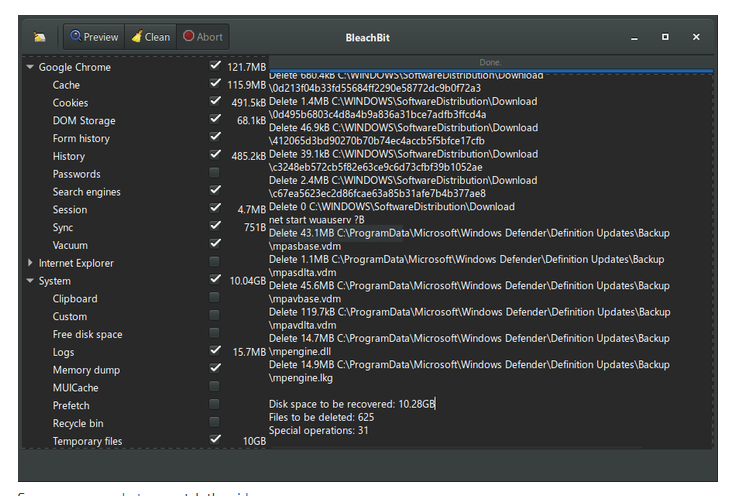Toggle the DOM Storage checkbox
734x496 pixels.
click(x=215, y=119)
